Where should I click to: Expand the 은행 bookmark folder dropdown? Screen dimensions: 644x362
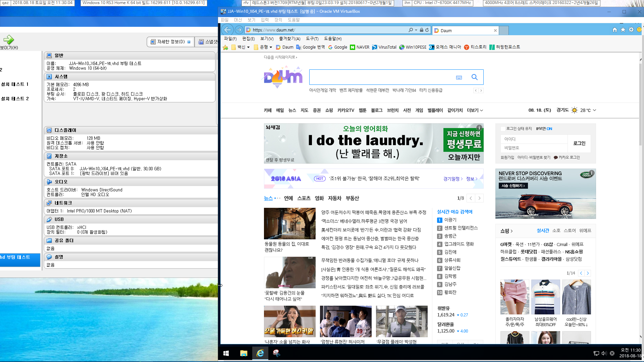pos(271,47)
